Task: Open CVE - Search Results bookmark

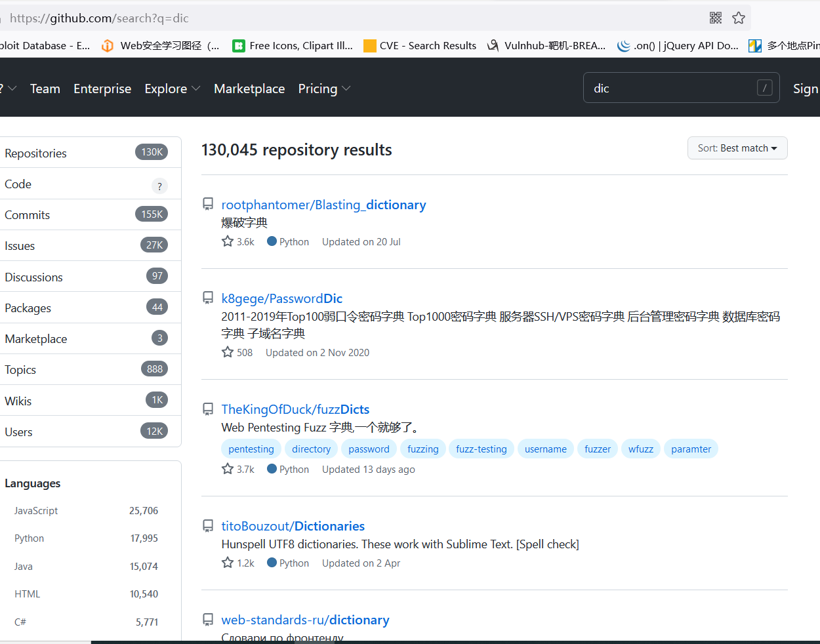Action: [420, 45]
